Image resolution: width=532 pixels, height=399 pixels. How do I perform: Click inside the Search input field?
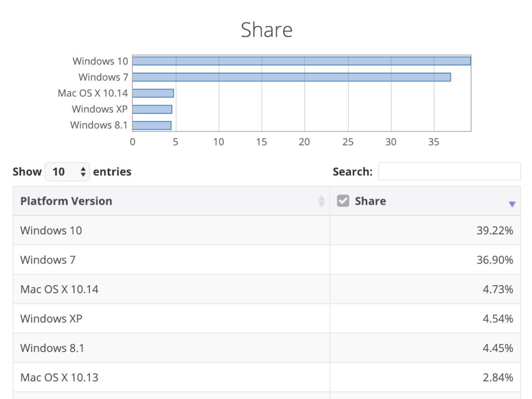click(449, 171)
